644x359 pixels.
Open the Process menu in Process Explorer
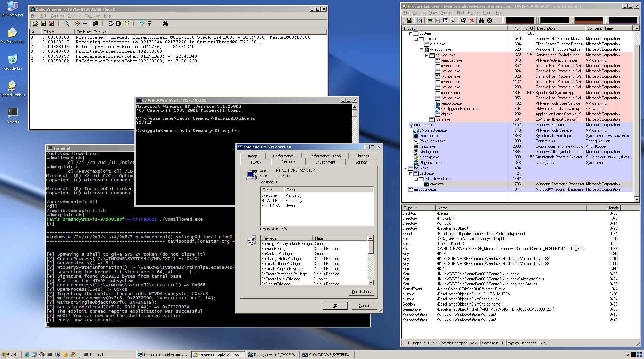tap(447, 13)
